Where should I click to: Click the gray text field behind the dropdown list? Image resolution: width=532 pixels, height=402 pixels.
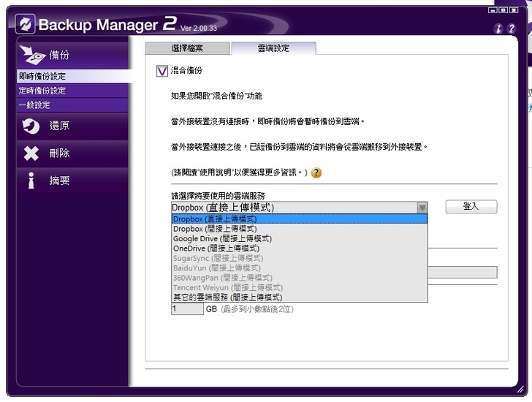pyautogui.click(x=463, y=272)
